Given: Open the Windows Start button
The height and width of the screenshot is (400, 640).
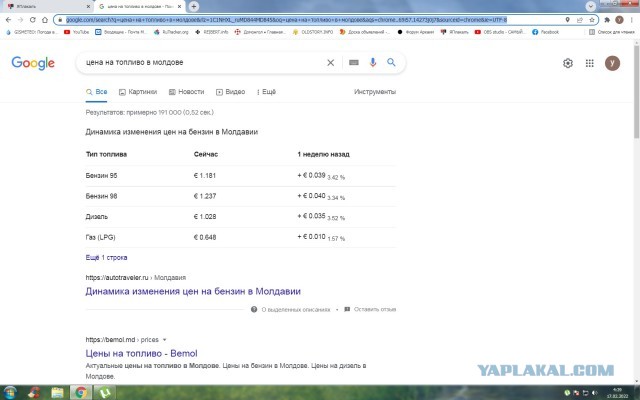Looking at the screenshot, I should (x=10, y=393).
